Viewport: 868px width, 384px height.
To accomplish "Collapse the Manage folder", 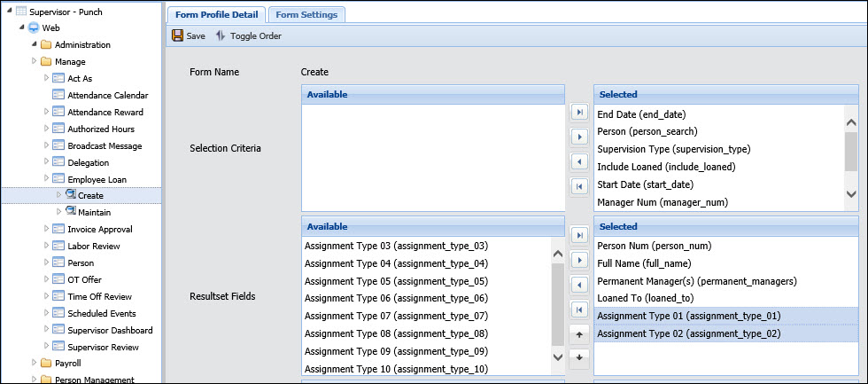I will pos(35,61).
